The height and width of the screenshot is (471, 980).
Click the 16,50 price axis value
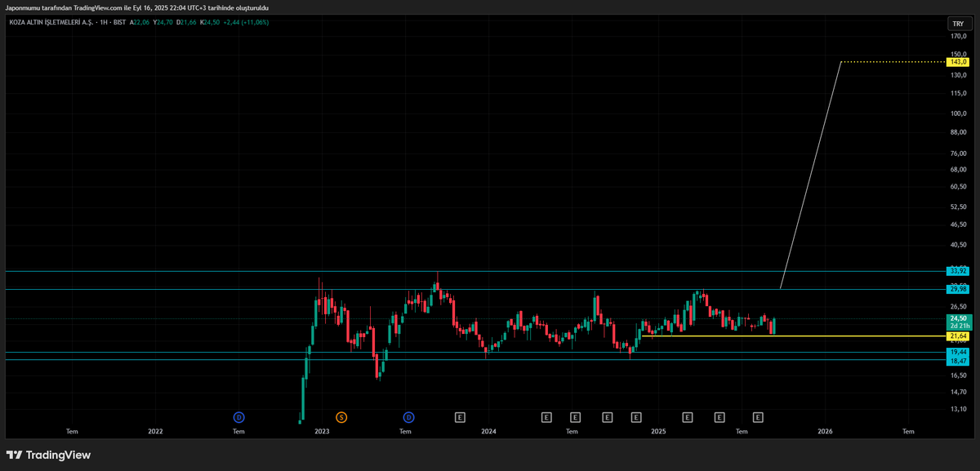click(958, 375)
